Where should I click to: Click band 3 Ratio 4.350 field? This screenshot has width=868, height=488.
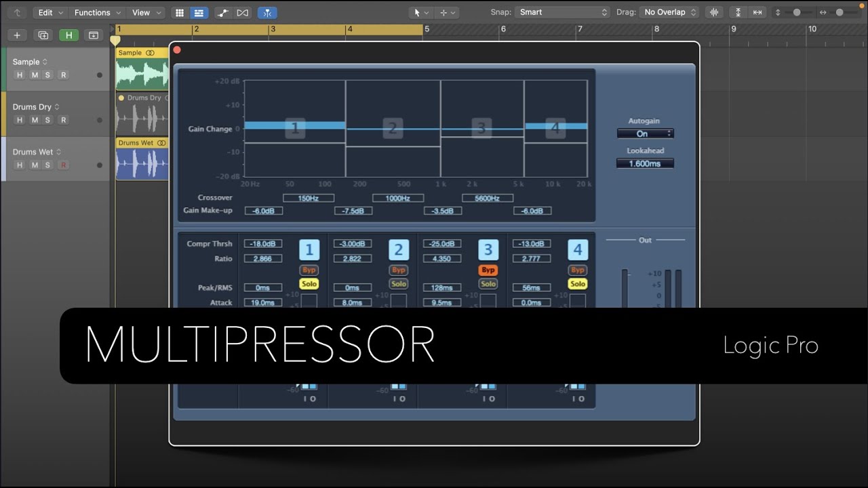pyautogui.click(x=442, y=259)
